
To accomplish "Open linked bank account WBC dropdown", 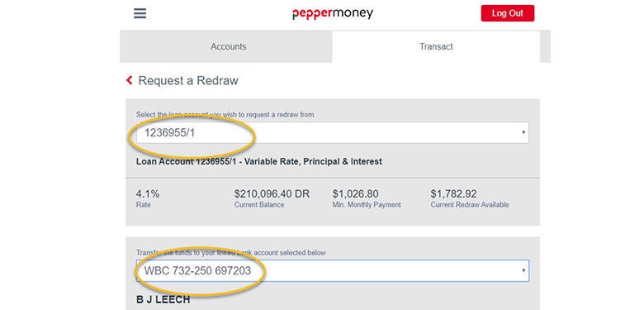I will pos(333,271).
